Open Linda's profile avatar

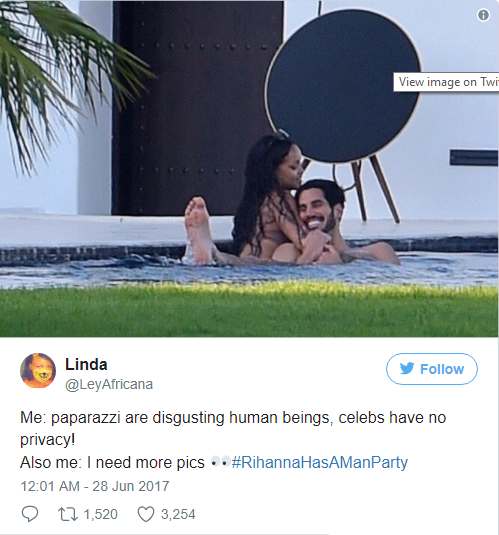[x=38, y=371]
